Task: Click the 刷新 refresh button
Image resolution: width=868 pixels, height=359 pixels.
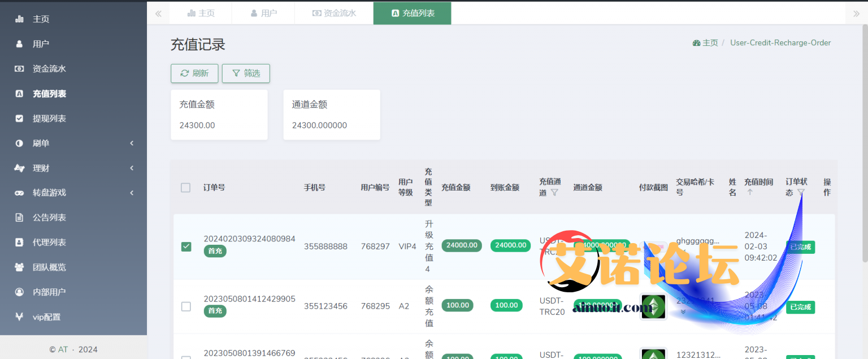Action: 194,73
